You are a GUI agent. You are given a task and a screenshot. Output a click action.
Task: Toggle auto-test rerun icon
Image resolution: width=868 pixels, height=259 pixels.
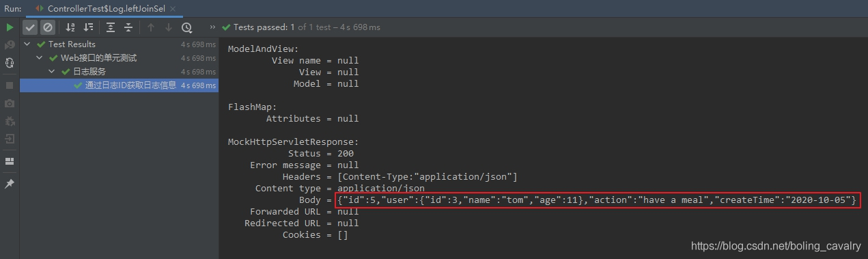10,63
